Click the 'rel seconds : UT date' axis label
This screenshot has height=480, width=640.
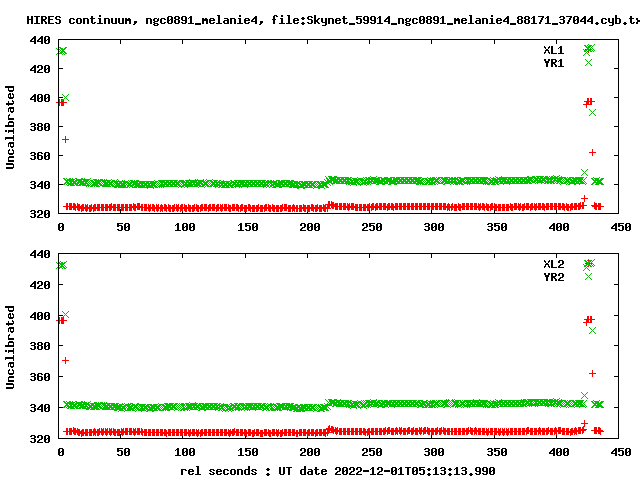click(338, 471)
